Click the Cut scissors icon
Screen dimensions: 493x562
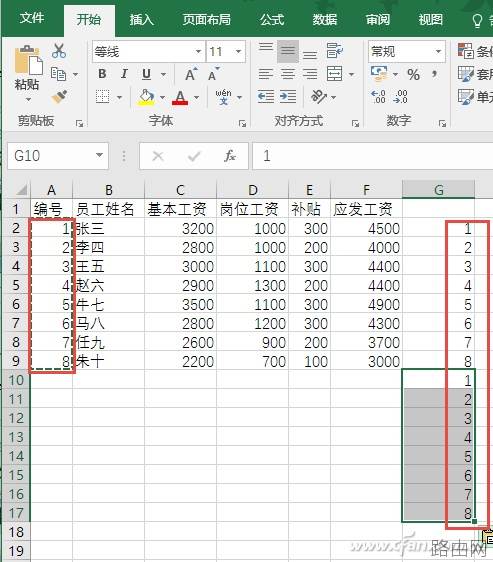pyautogui.click(x=59, y=51)
